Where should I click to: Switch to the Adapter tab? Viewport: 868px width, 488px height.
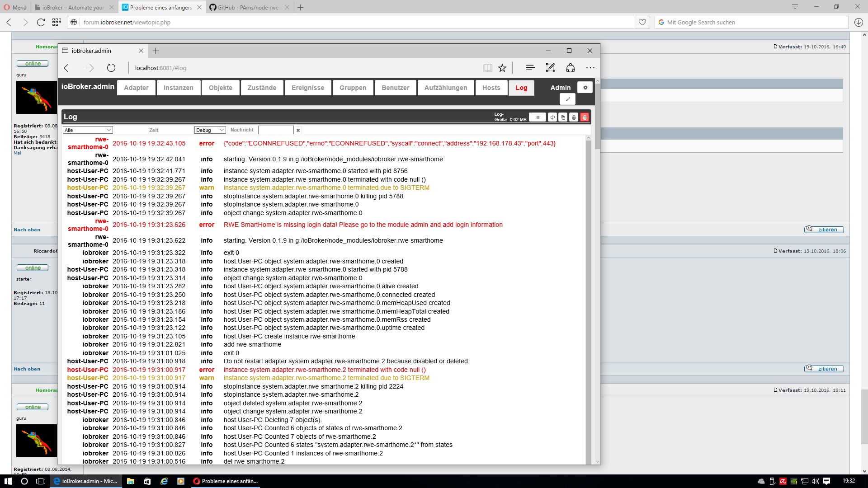point(136,88)
